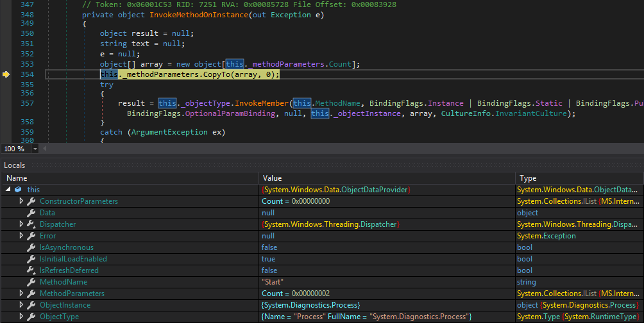Expand the ObjectType node

[x=21, y=317]
